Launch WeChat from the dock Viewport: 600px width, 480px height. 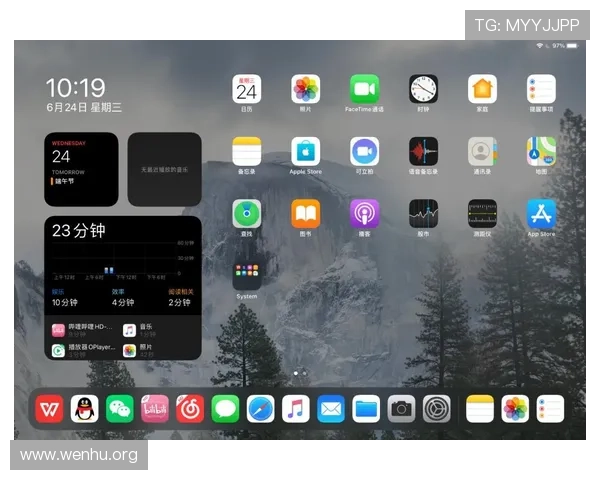[x=120, y=408]
